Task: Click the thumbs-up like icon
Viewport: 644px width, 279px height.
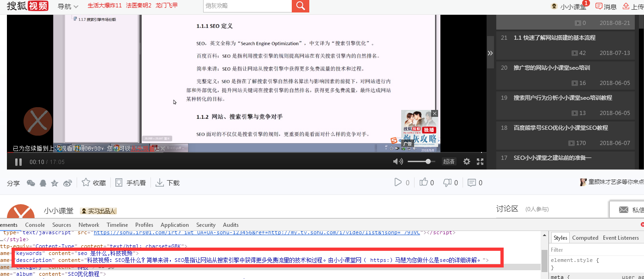Action: 424,182
